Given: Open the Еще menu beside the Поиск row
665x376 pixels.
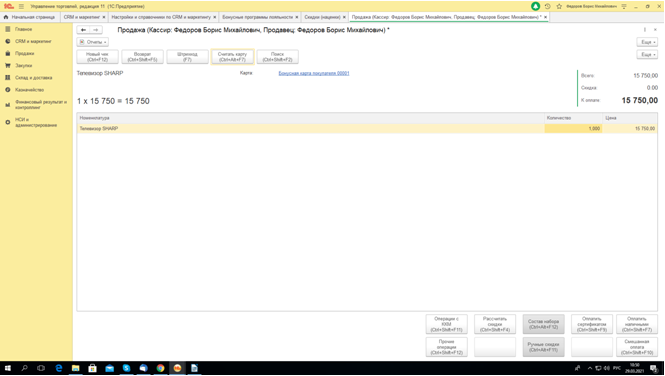Looking at the screenshot, I should pyautogui.click(x=647, y=55).
